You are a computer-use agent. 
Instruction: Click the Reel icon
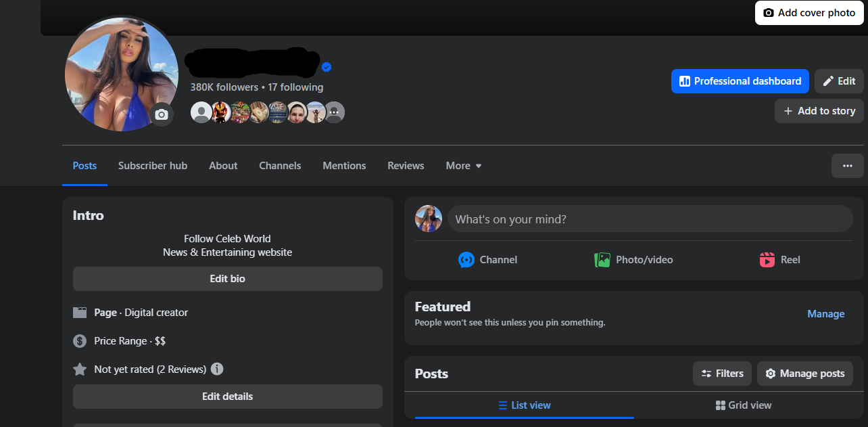coord(767,260)
